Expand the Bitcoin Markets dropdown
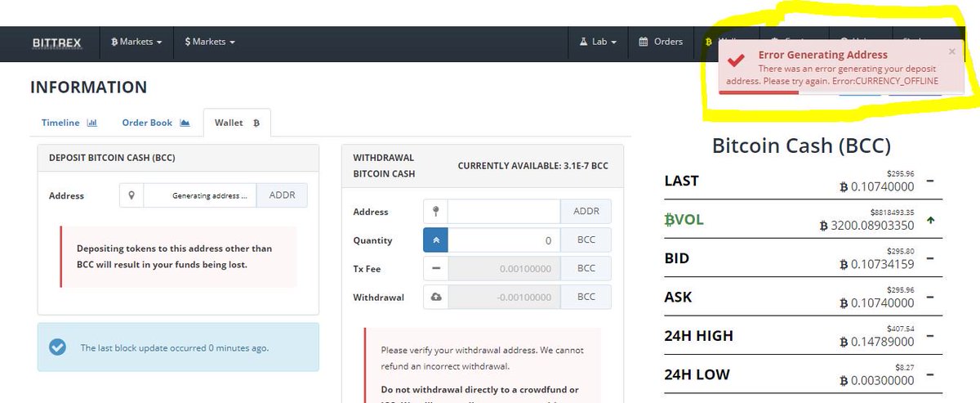 [136, 42]
